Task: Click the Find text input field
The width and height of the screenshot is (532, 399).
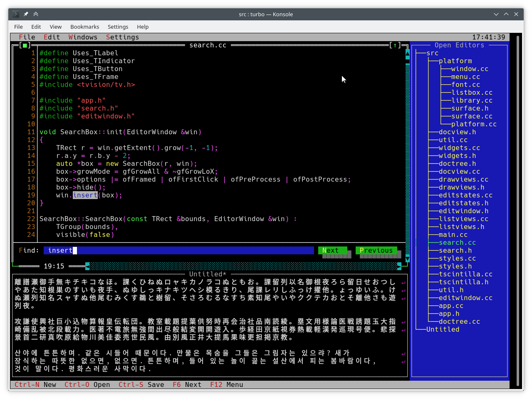Action: pyautogui.click(x=179, y=250)
